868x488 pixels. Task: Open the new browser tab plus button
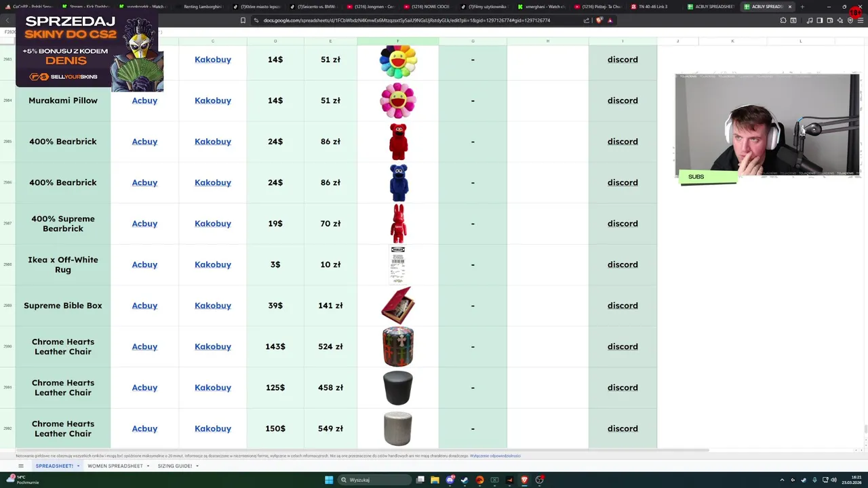(802, 7)
